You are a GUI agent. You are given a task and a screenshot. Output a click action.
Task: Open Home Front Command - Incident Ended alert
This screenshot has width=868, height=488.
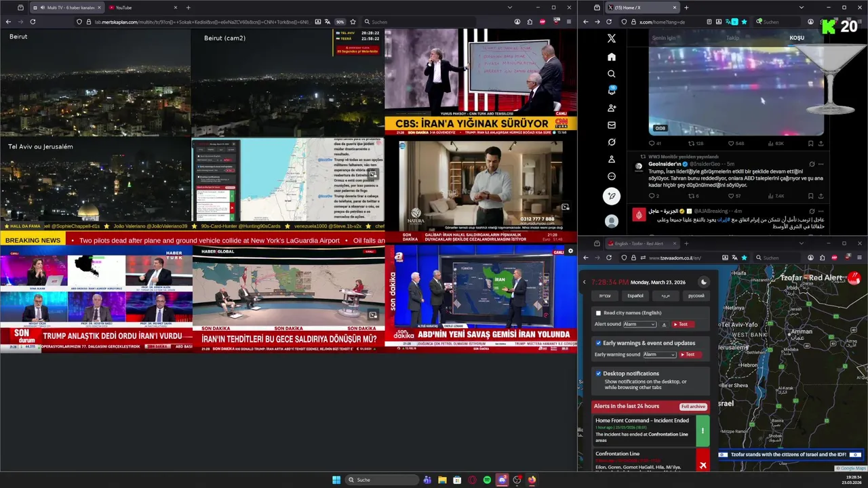pyautogui.click(x=650, y=431)
